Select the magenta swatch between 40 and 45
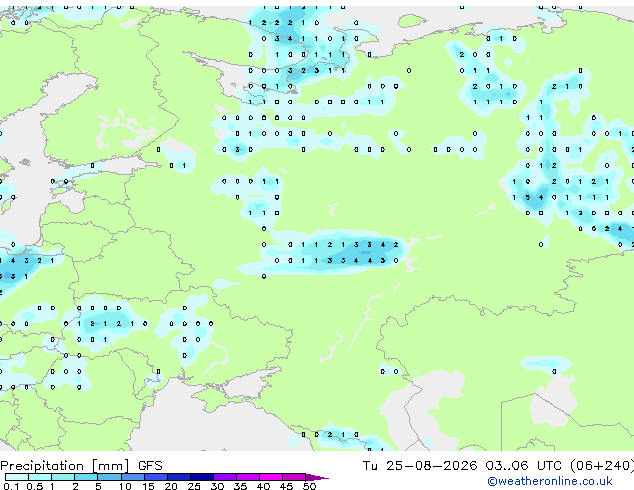This screenshot has height=490, width=634. click(x=270, y=477)
